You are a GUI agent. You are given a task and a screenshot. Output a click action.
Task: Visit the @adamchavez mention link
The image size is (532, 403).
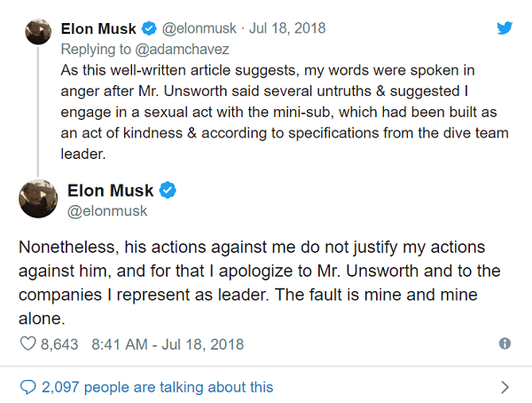[160, 46]
